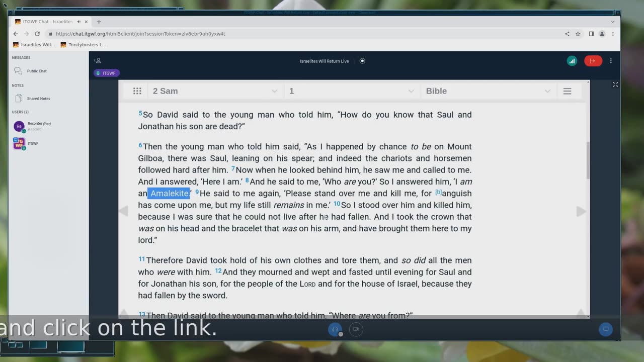Share this page from the address bar
This screenshot has height=362, width=644.
(567, 34)
